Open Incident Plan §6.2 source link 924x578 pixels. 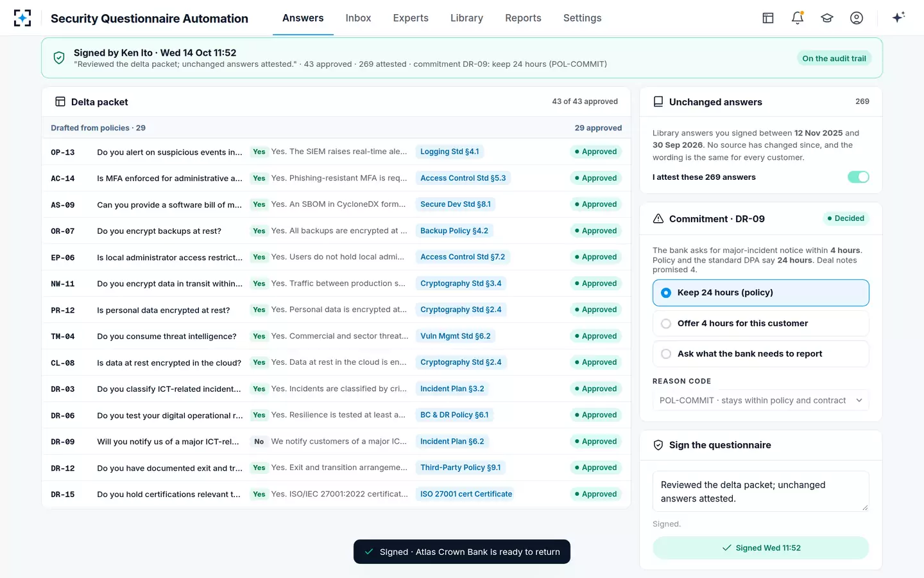(x=452, y=441)
